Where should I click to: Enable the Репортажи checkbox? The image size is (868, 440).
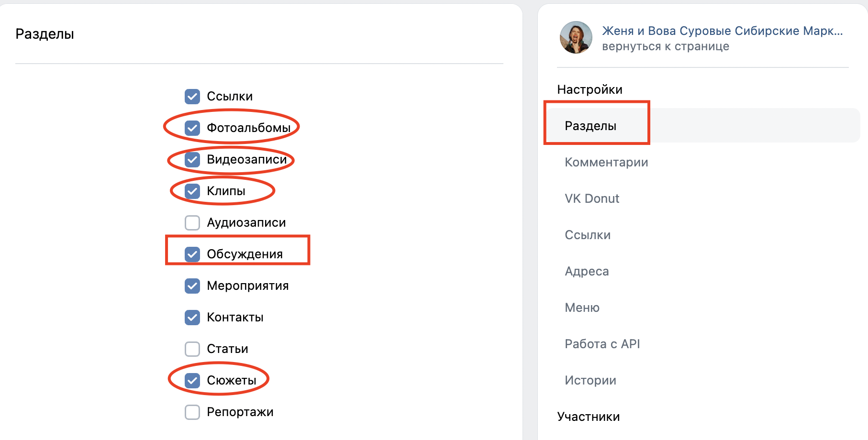click(192, 412)
